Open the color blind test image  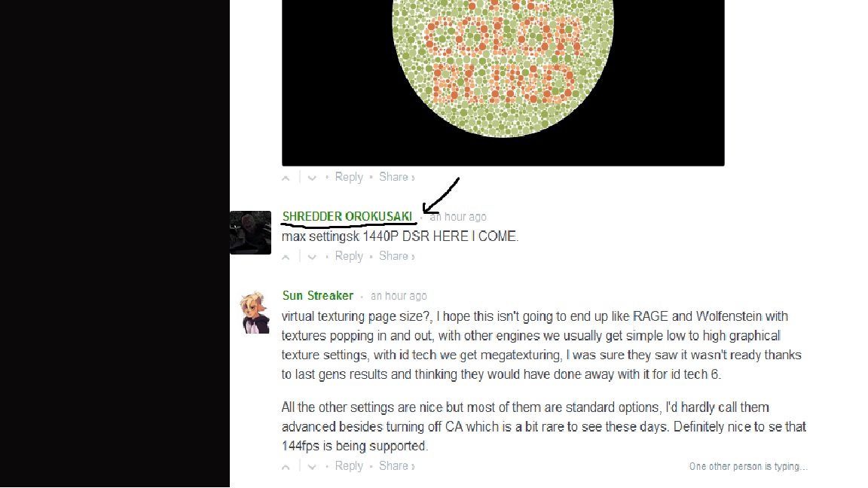(503, 83)
